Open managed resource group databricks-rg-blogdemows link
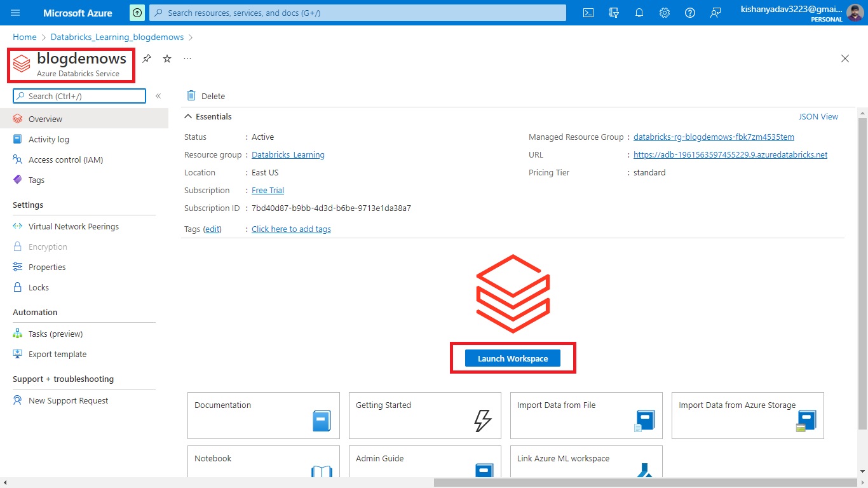 click(714, 137)
